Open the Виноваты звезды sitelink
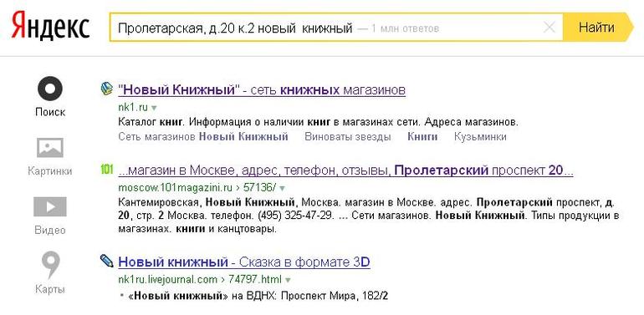This screenshot has width=644, height=315. click(347, 137)
